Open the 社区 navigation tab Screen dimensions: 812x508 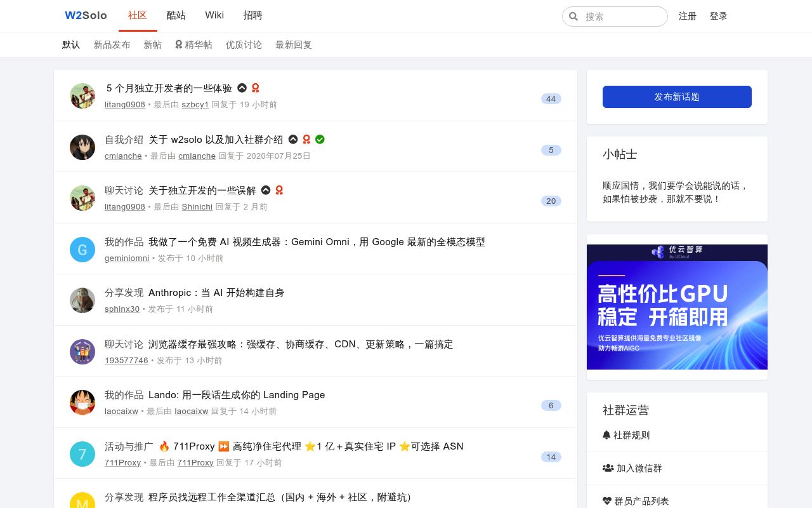point(138,15)
